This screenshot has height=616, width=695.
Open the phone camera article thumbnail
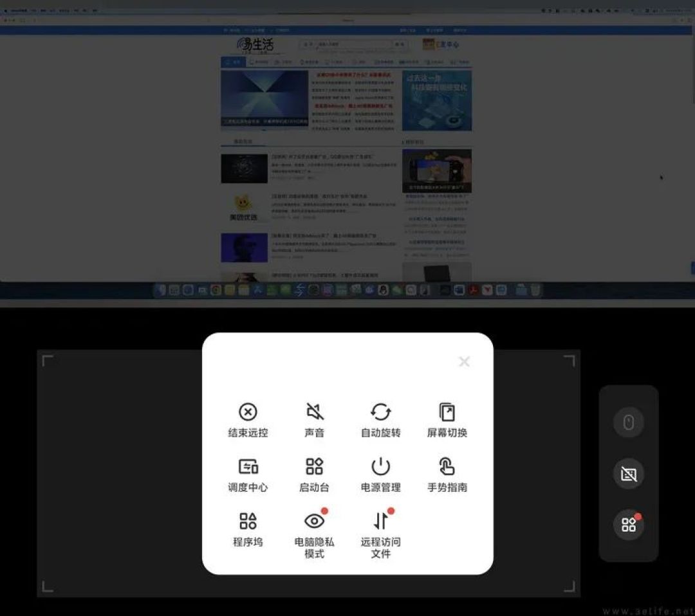437,170
